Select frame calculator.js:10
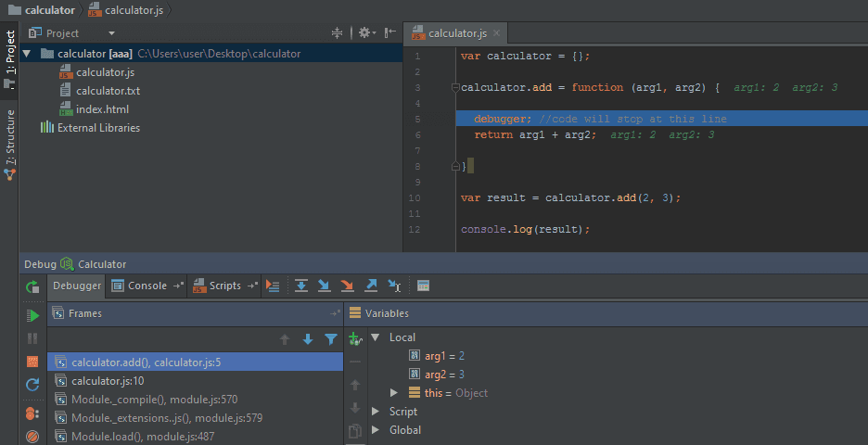The height and width of the screenshot is (445, 868). pos(195,381)
